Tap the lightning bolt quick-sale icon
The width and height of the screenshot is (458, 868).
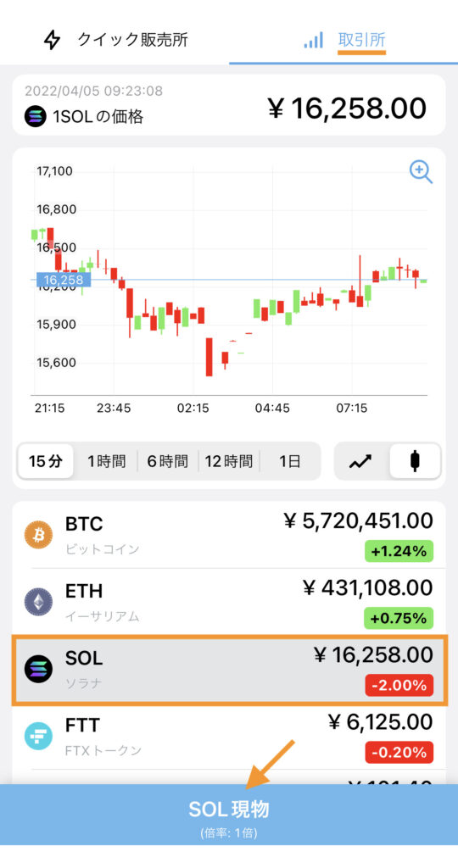coord(52,40)
